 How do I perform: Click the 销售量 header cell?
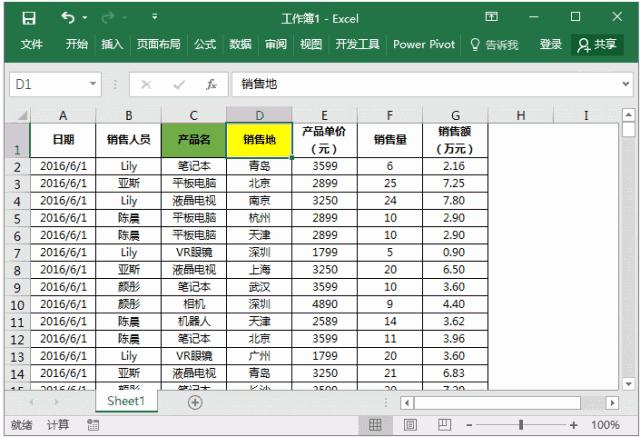(x=390, y=140)
